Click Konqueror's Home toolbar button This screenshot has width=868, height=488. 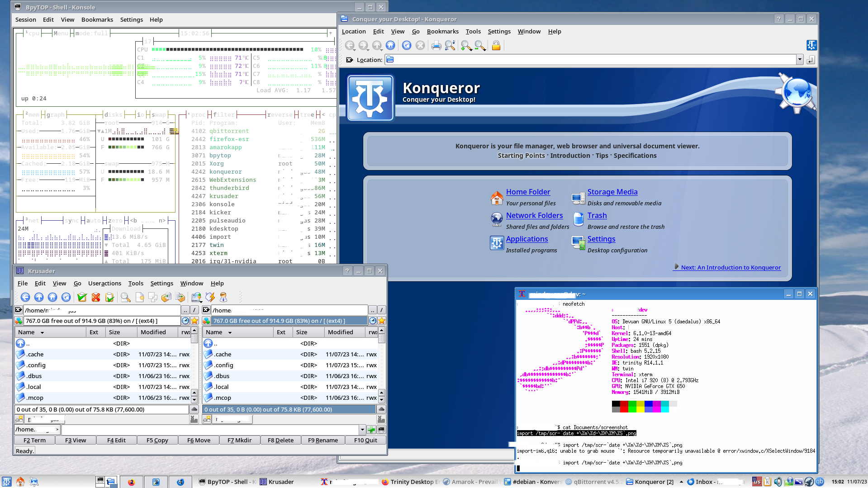click(x=390, y=45)
